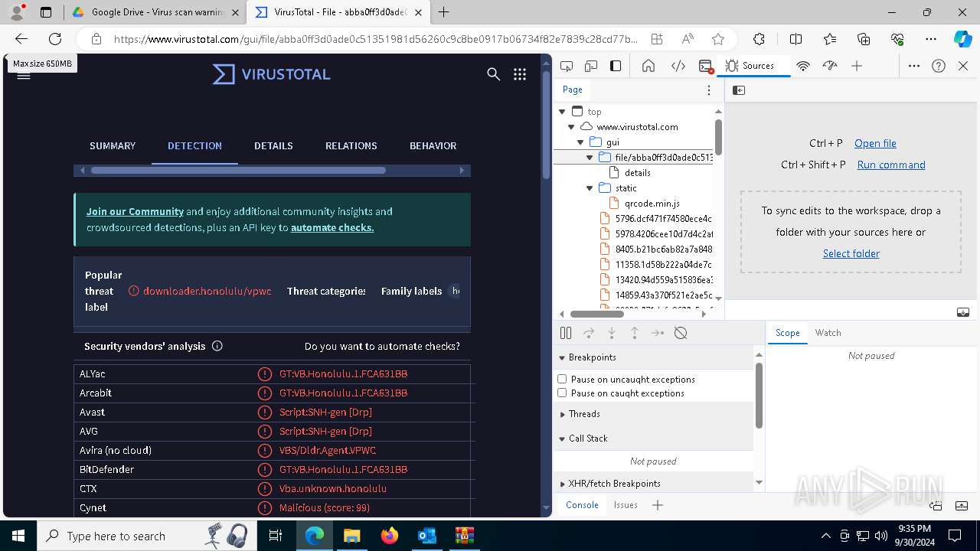Open Firefox from the taskbar

click(390, 536)
